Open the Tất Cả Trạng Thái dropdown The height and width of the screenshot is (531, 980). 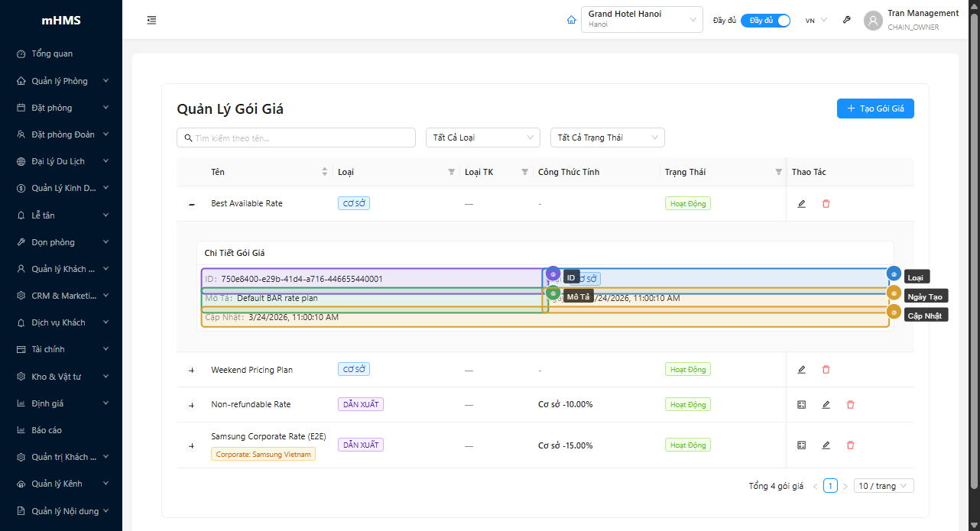(607, 138)
